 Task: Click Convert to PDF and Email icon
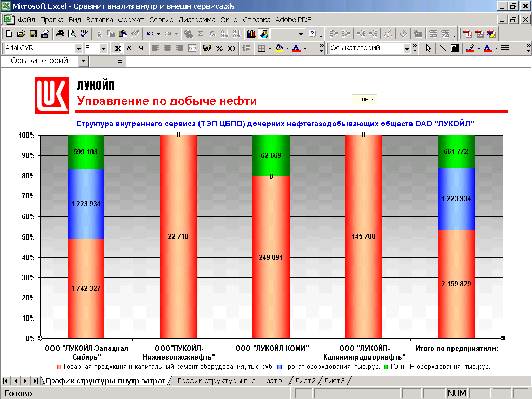tap(480, 34)
